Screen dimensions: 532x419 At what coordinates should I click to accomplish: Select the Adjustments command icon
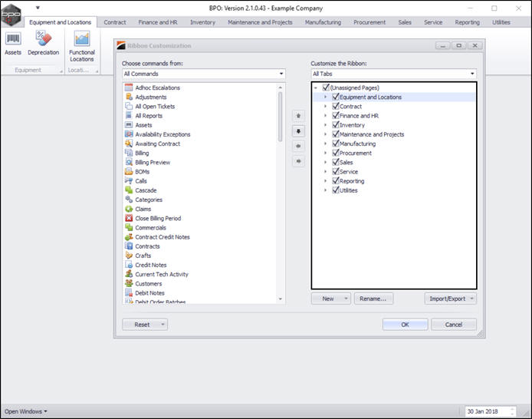(129, 97)
